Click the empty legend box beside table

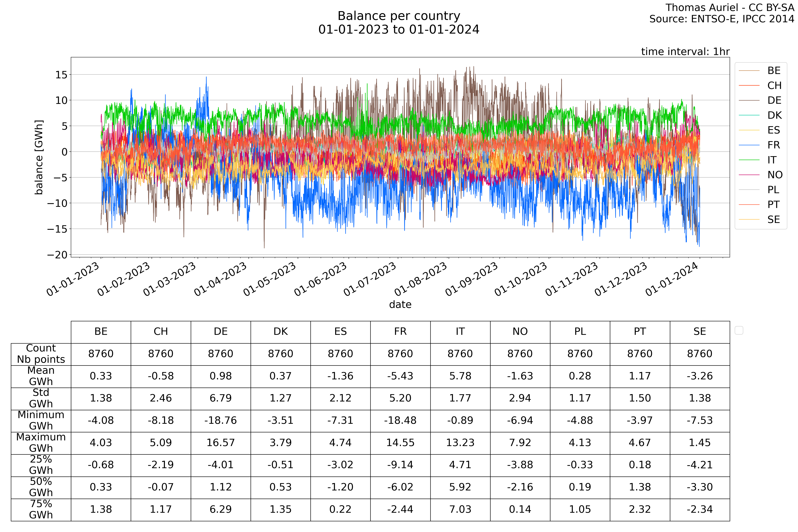pyautogui.click(x=739, y=330)
